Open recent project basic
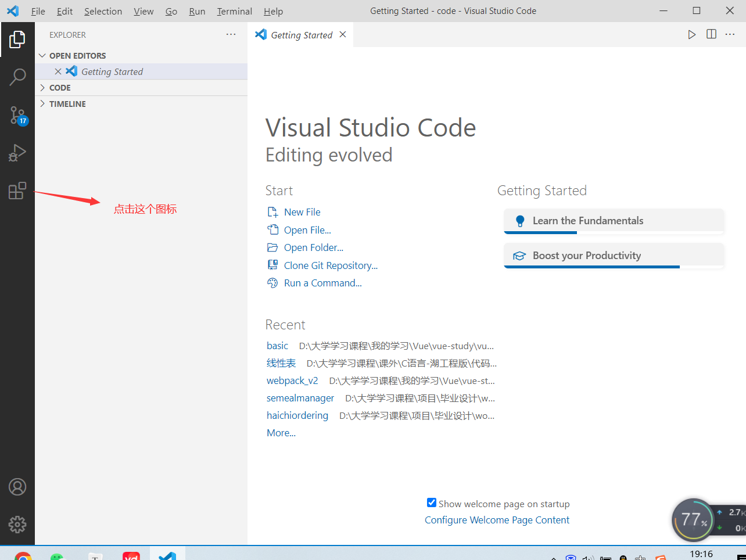The width and height of the screenshot is (746, 560). pyautogui.click(x=277, y=346)
